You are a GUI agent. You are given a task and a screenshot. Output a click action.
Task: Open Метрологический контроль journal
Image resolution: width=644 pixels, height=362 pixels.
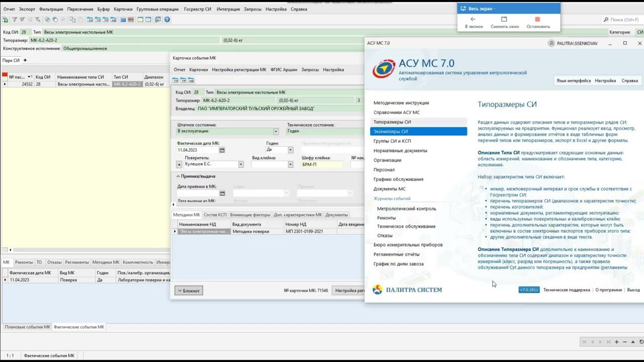click(407, 209)
